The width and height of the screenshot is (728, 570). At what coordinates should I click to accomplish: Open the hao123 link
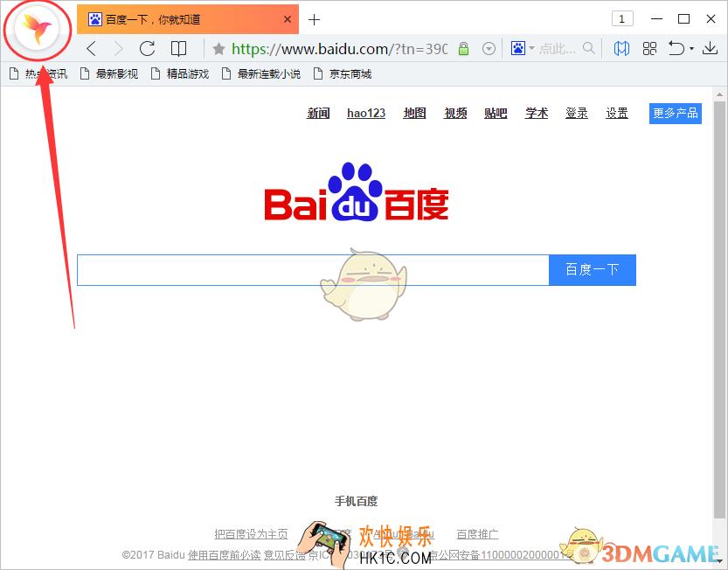click(x=366, y=113)
